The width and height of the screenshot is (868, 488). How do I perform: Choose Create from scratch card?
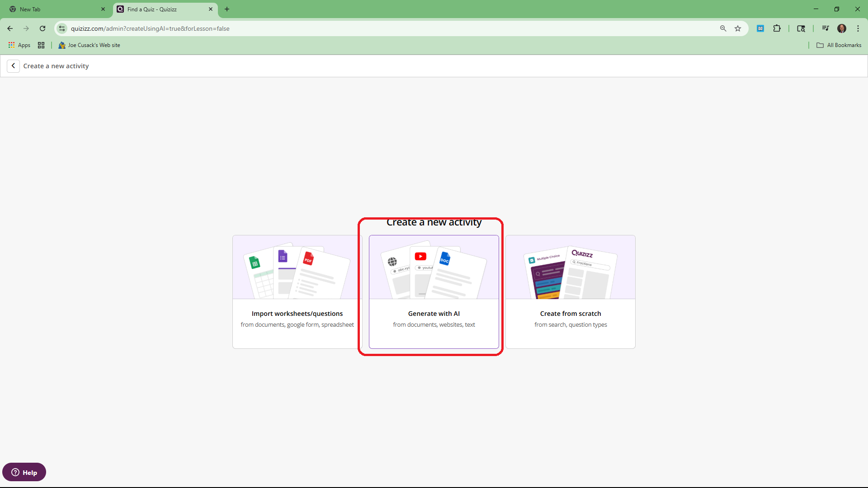570,291
